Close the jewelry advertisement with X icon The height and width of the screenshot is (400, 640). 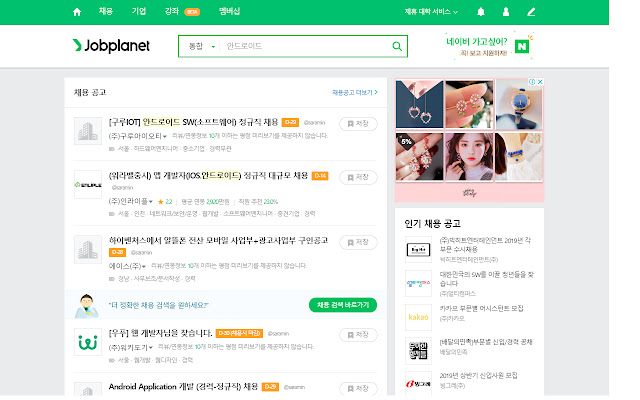click(540, 82)
